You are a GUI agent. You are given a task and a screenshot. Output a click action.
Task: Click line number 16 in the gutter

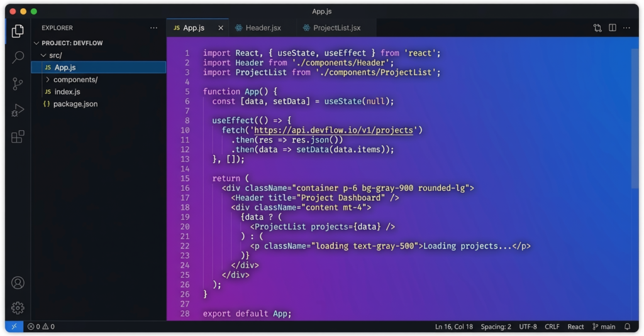click(x=186, y=188)
